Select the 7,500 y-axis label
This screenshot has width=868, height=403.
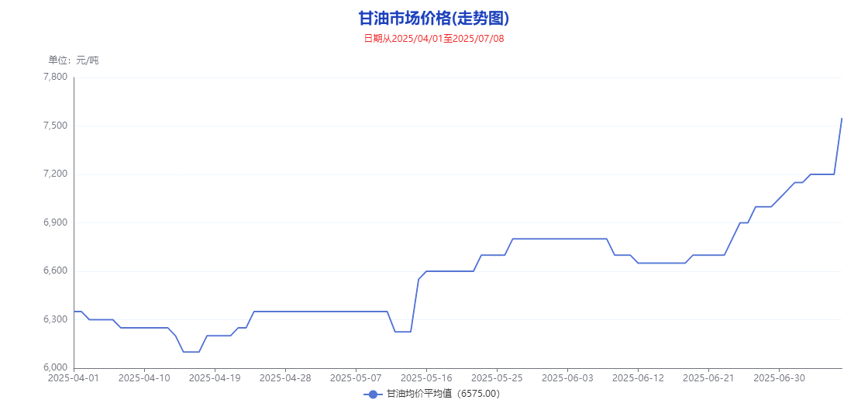pyautogui.click(x=54, y=126)
